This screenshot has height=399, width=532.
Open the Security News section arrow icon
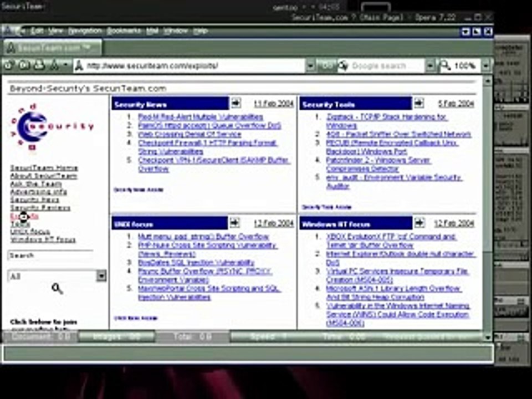(x=236, y=103)
